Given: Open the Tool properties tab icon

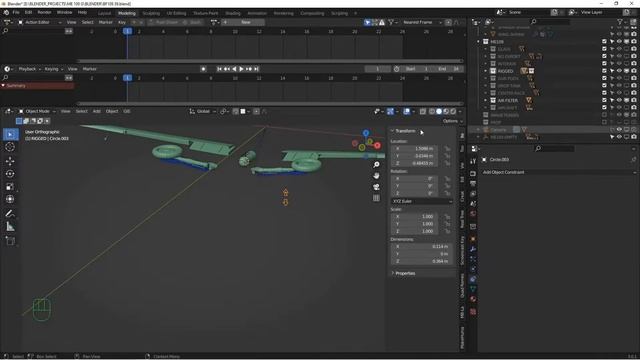Looking at the screenshot, I should (x=473, y=162).
